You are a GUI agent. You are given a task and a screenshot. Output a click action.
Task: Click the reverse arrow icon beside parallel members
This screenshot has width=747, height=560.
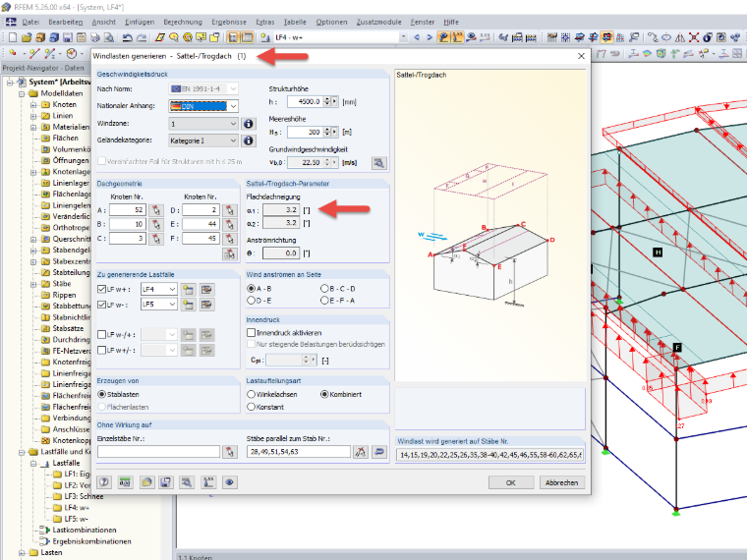coord(379,451)
